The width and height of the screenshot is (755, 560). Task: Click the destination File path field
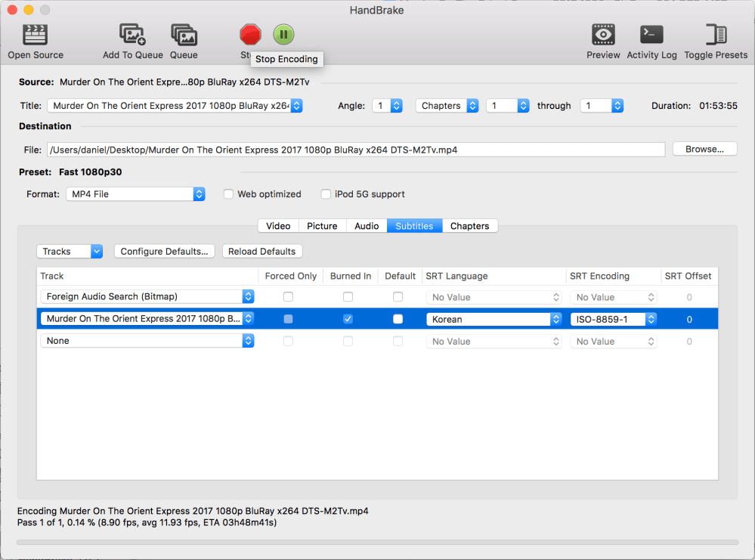[356, 150]
